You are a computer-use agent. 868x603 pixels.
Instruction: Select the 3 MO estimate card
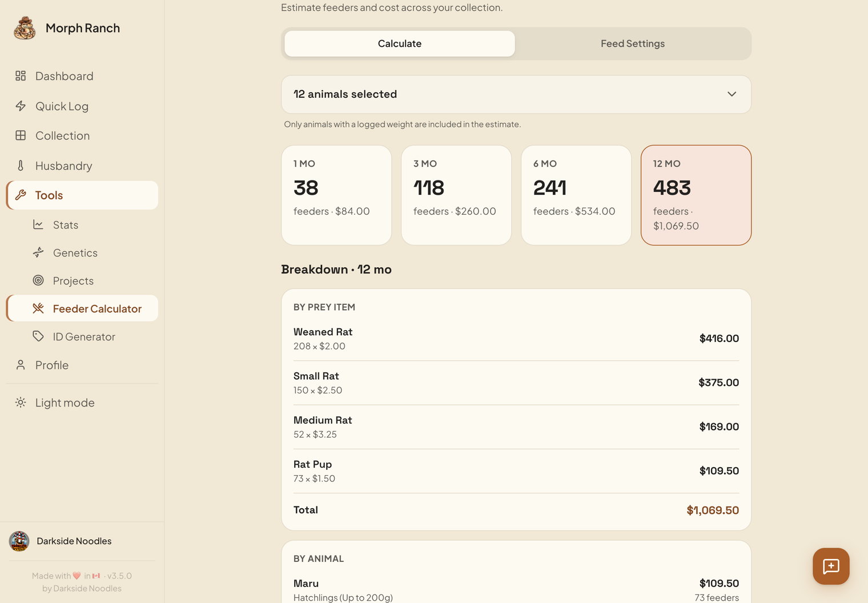(456, 195)
